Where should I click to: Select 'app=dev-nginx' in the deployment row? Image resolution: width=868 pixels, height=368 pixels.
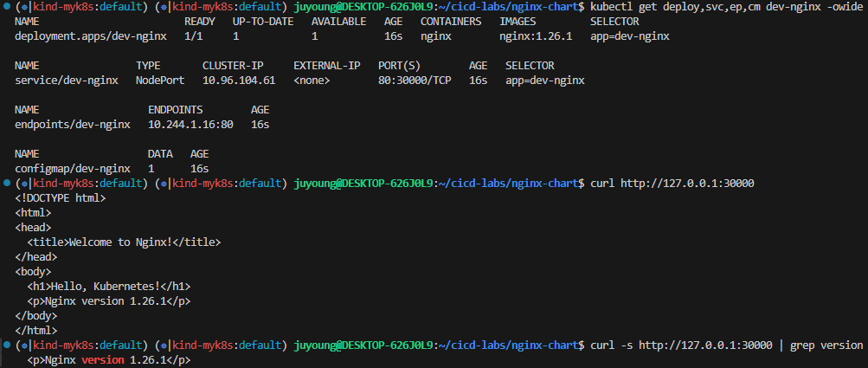[x=630, y=36]
